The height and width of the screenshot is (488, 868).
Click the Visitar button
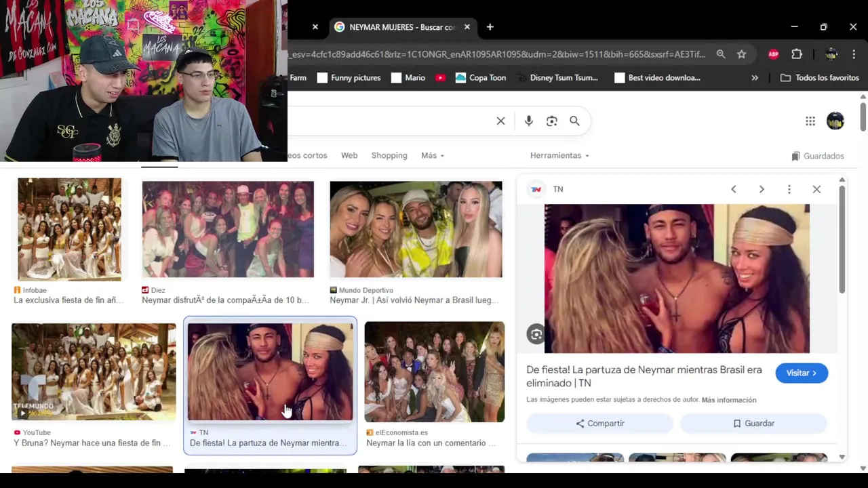[802, 373]
